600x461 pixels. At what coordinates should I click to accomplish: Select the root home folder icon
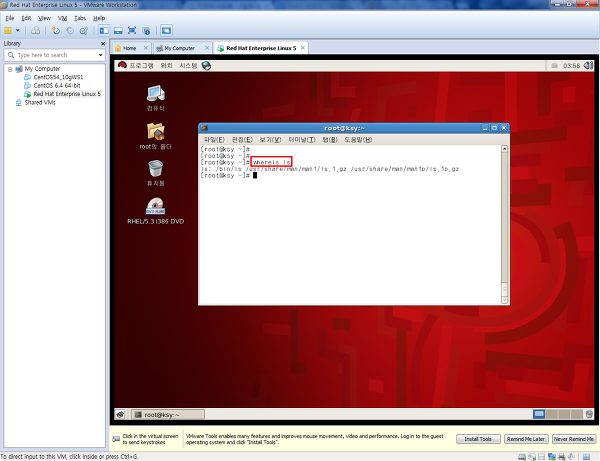(156, 136)
